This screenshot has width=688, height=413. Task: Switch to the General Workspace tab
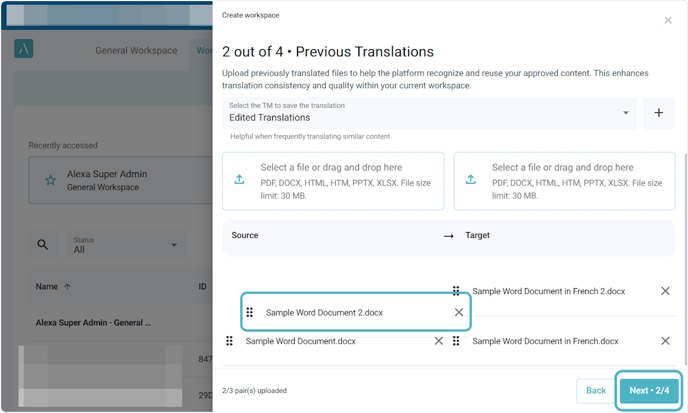(x=136, y=50)
